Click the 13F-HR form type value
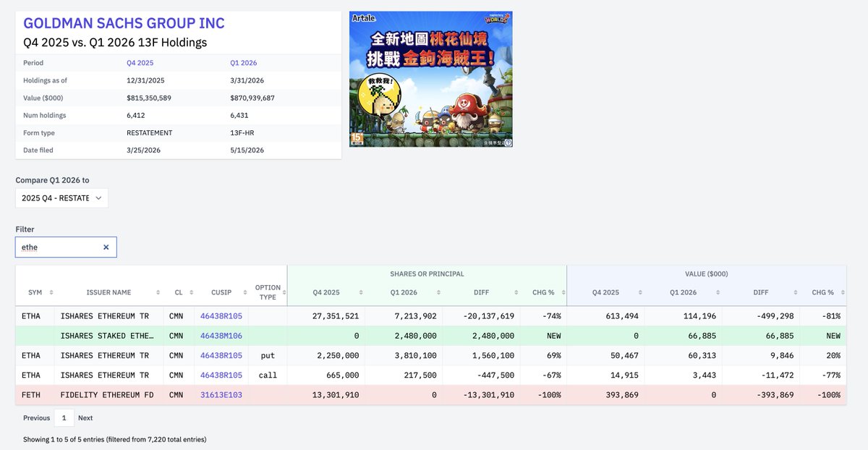The height and width of the screenshot is (450, 868). pyautogui.click(x=243, y=133)
